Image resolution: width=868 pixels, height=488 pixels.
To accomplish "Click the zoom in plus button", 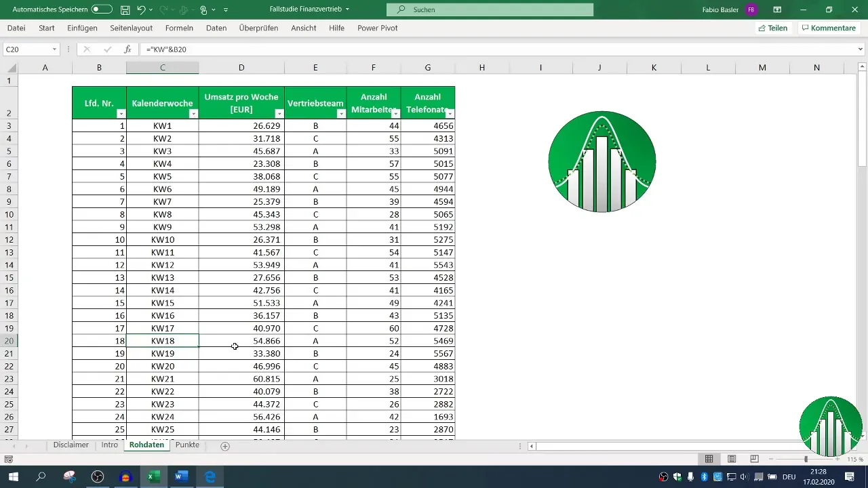I will (839, 459).
